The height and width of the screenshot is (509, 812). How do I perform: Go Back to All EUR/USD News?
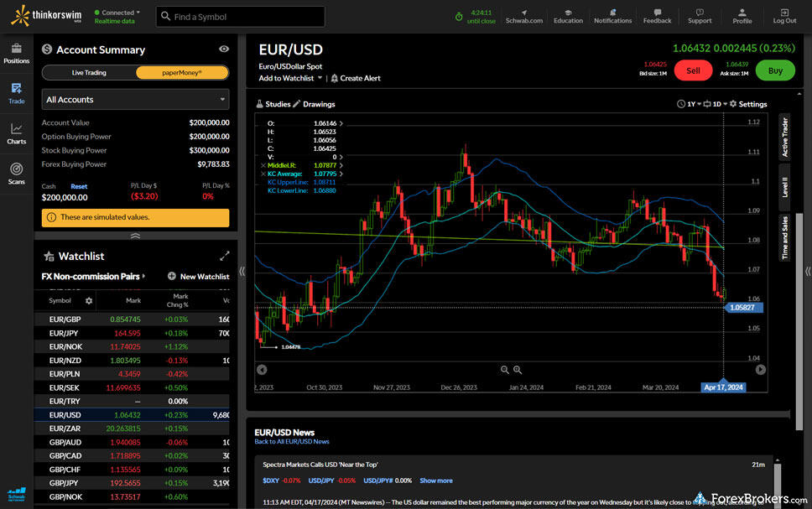292,442
